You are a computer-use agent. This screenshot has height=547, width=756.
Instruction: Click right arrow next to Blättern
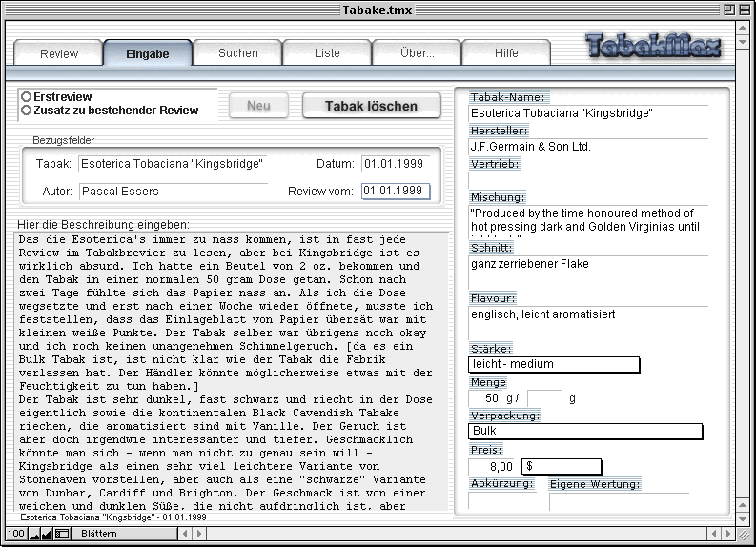[199, 534]
